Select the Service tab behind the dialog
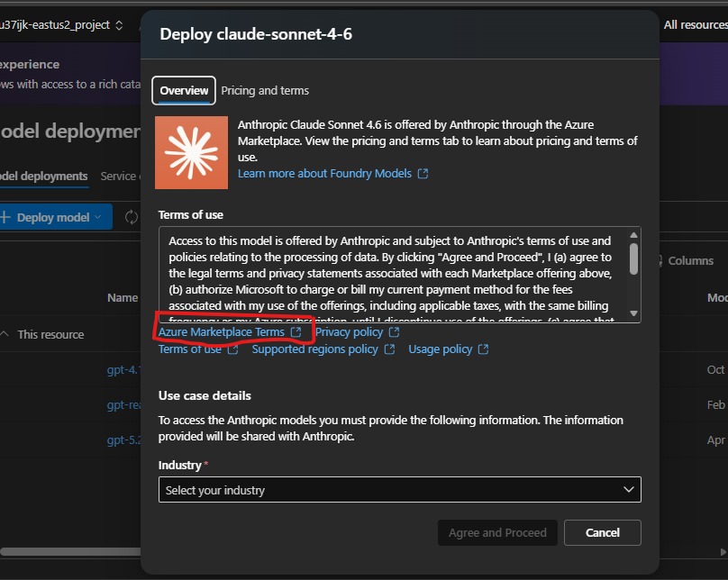 point(119,177)
